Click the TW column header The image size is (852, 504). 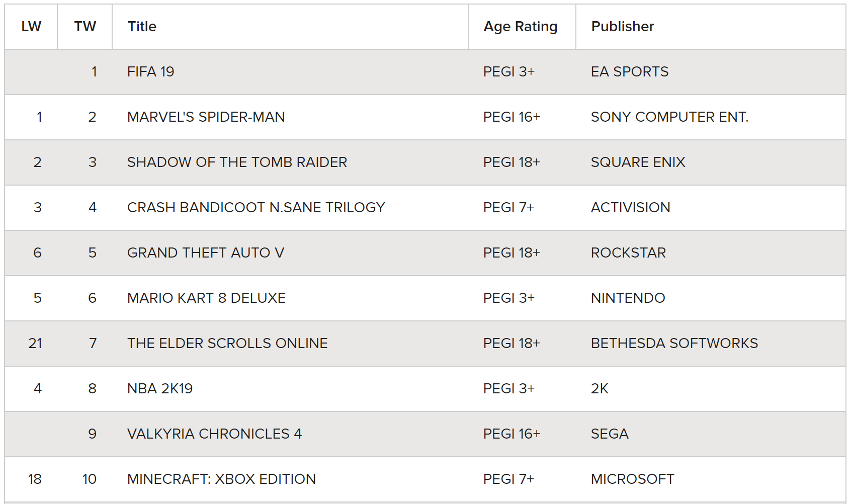85,27
